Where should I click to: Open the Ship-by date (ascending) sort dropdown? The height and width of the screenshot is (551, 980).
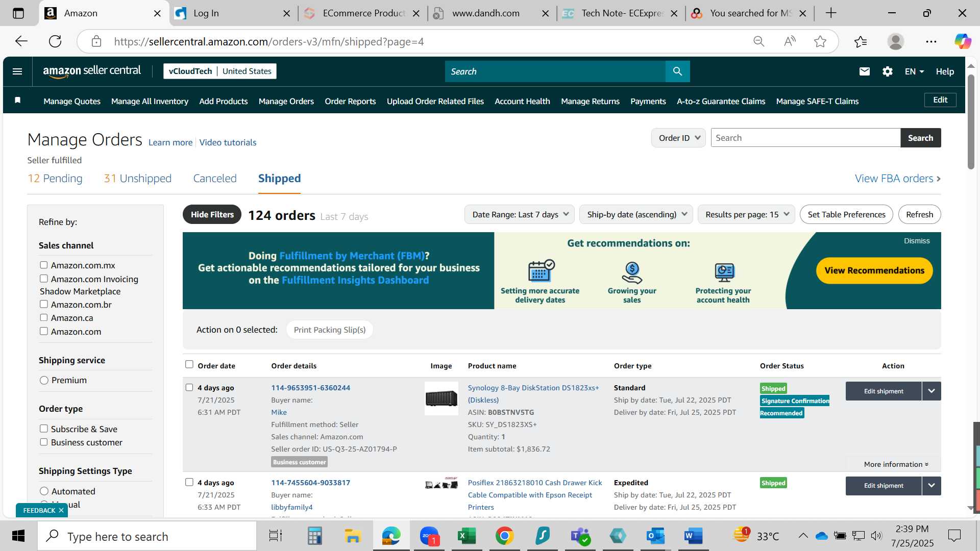pos(636,214)
